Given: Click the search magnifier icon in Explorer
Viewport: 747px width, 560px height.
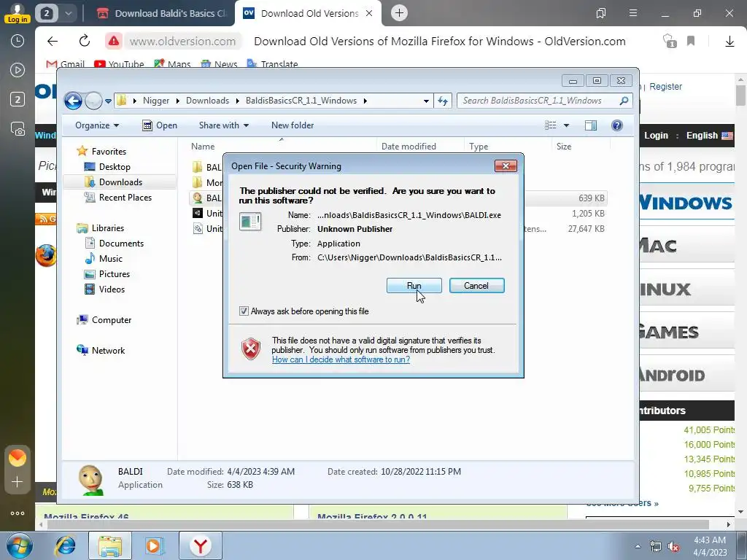Looking at the screenshot, I should click(624, 101).
